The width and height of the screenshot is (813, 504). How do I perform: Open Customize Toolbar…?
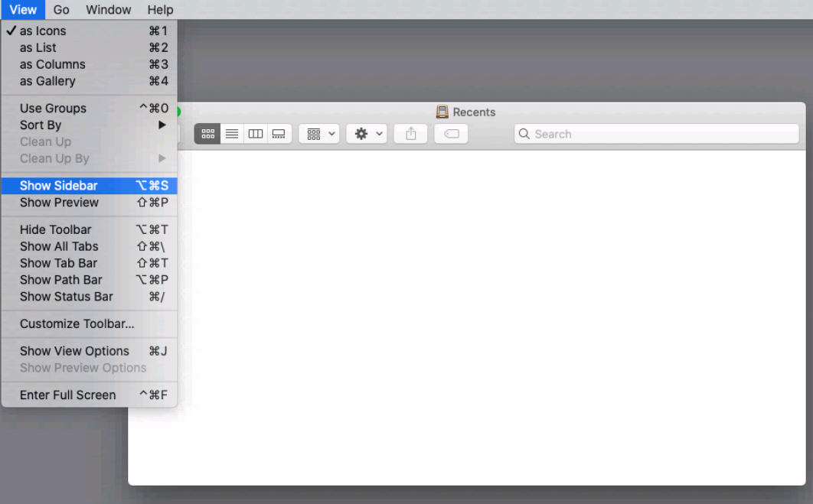(89, 324)
